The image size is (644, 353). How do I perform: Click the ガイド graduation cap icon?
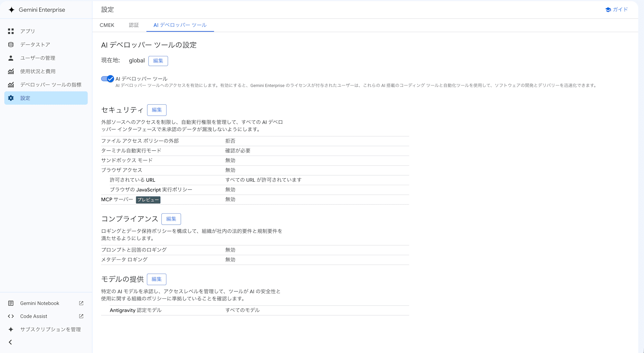608,10
